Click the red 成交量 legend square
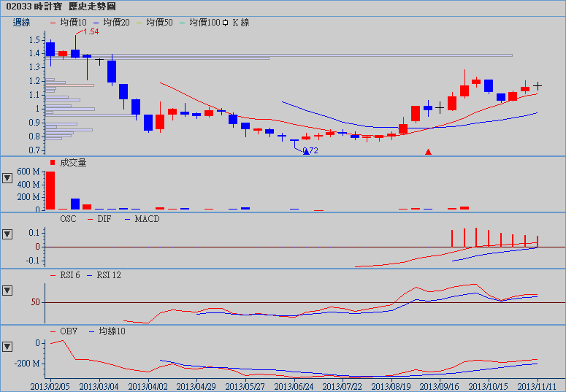The image size is (566, 392). click(52, 162)
